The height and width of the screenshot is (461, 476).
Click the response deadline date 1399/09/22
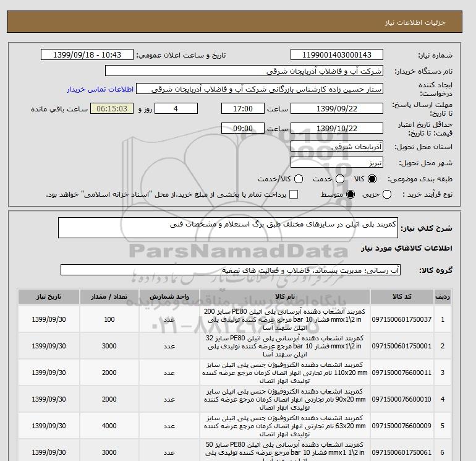click(337, 108)
